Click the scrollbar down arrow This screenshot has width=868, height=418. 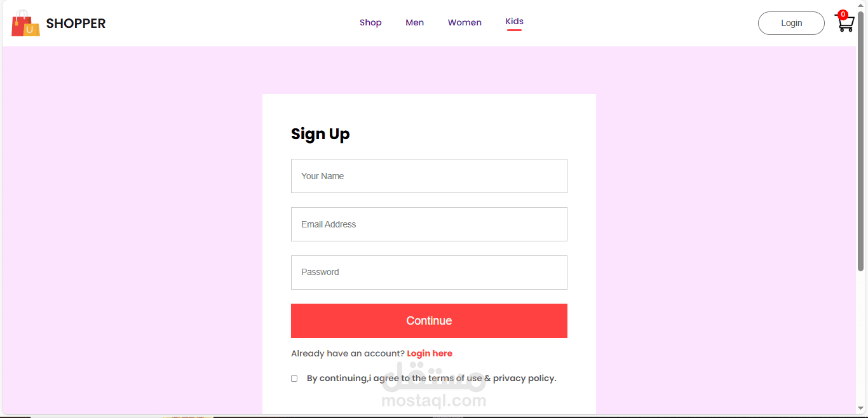pos(861,408)
